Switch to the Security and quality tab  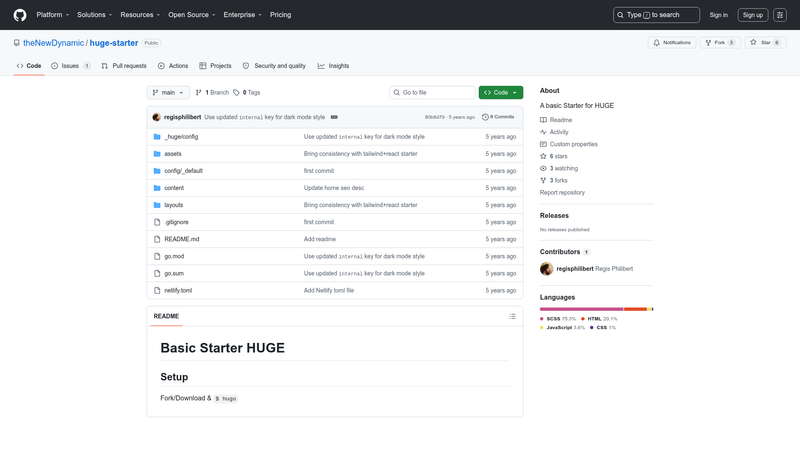click(274, 66)
